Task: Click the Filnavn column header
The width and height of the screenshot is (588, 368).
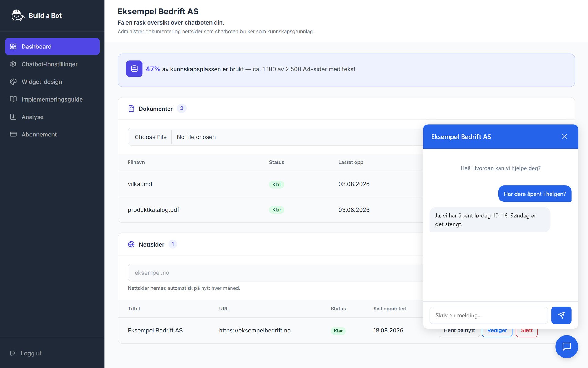Action: tap(136, 162)
